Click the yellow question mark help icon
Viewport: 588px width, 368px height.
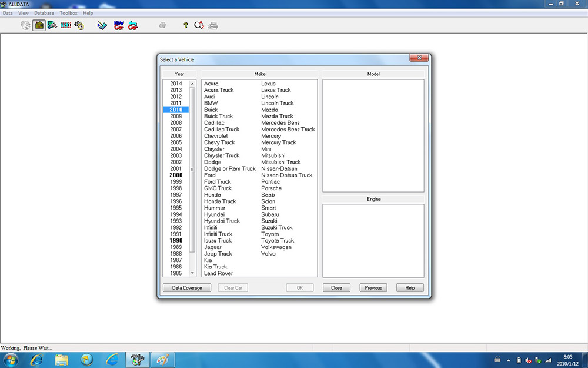[x=185, y=25]
